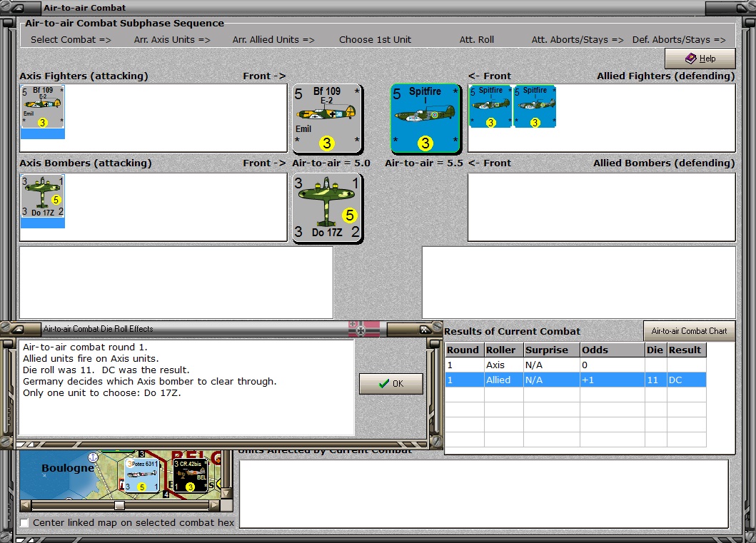Select small Bf 109 E-2 fighter counter
Image resolution: width=756 pixels, height=543 pixels.
[42, 107]
